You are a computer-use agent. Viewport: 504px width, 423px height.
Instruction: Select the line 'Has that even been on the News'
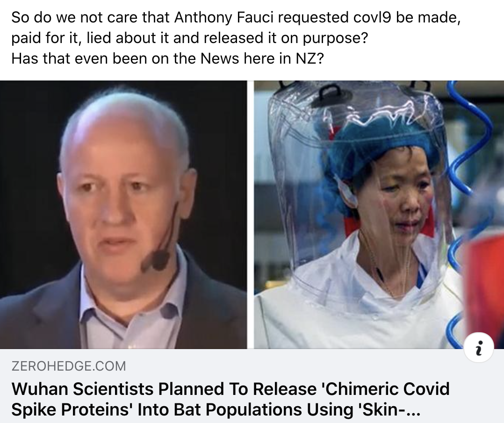(x=167, y=58)
